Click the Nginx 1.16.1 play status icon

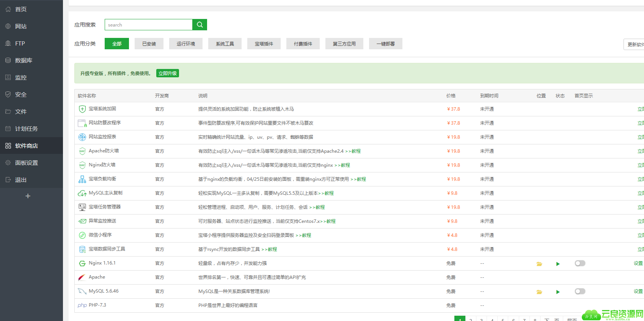coord(558,264)
